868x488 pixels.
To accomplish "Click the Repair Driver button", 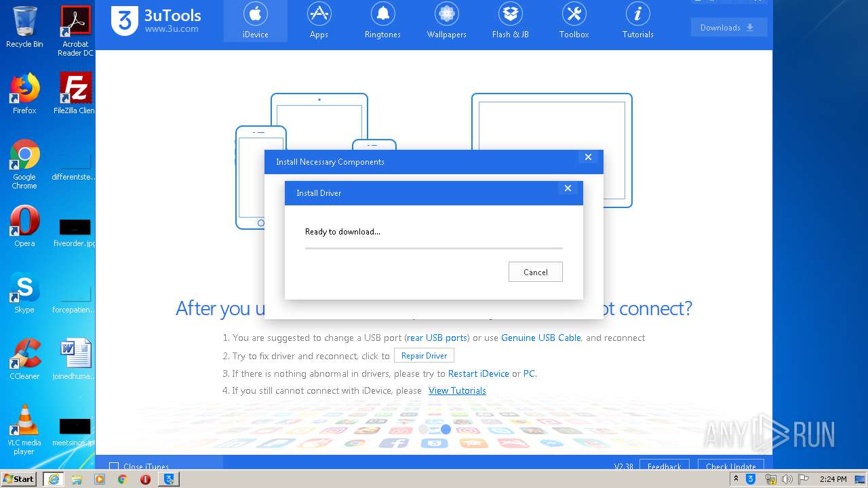I will [x=424, y=355].
